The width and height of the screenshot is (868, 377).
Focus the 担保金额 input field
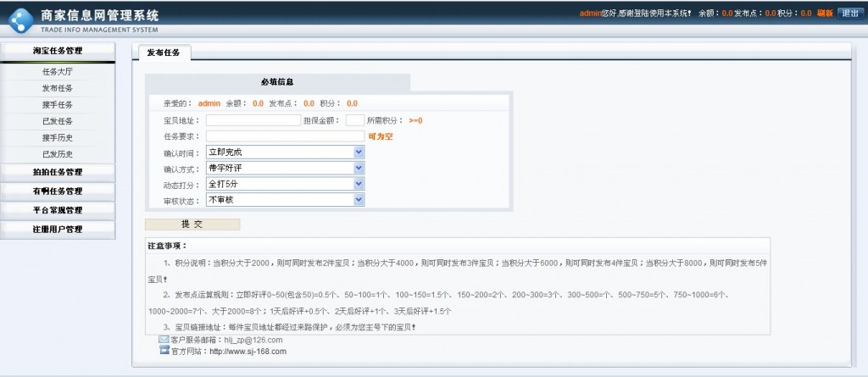(355, 120)
